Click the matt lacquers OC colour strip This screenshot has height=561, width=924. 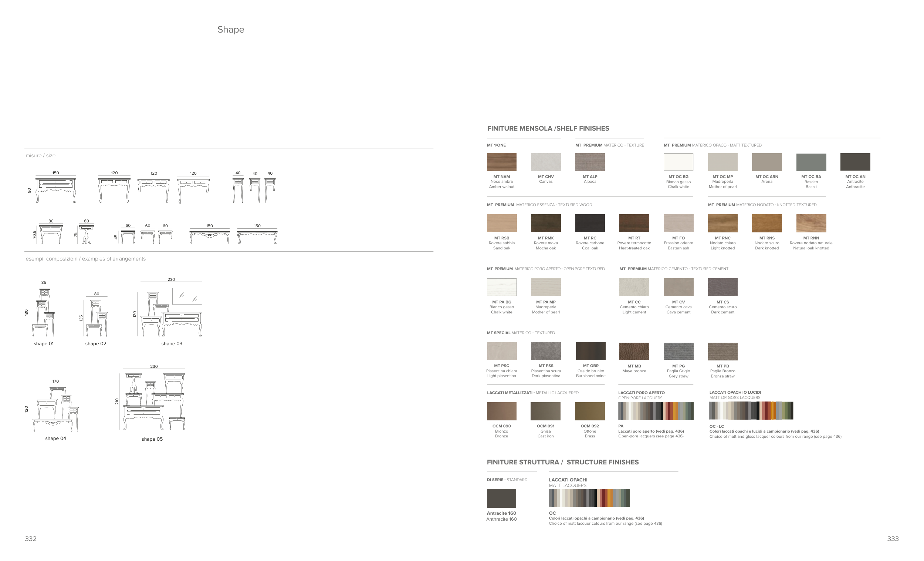tap(589, 498)
